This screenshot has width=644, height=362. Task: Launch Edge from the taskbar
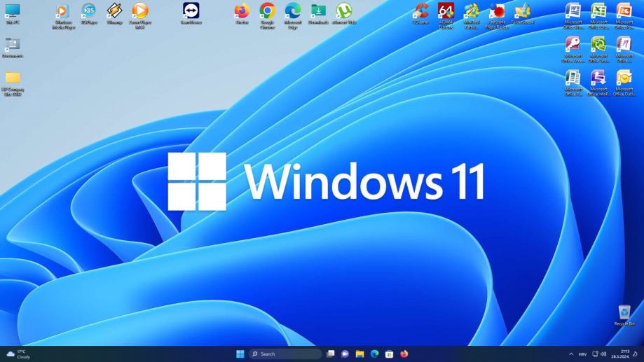click(x=375, y=354)
